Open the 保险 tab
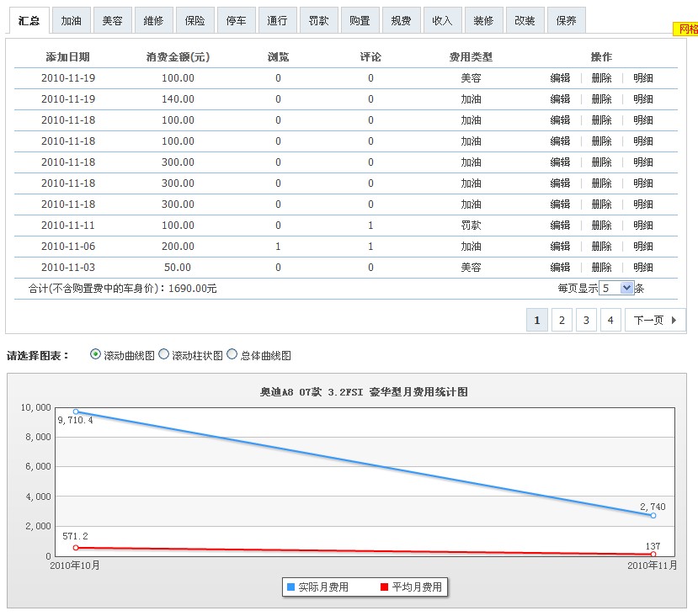 194,19
